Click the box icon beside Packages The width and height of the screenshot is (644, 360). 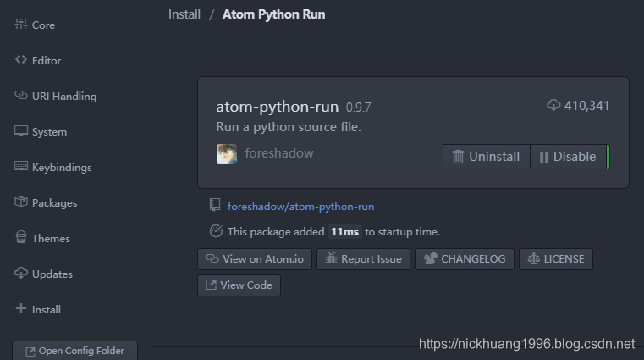(21, 202)
